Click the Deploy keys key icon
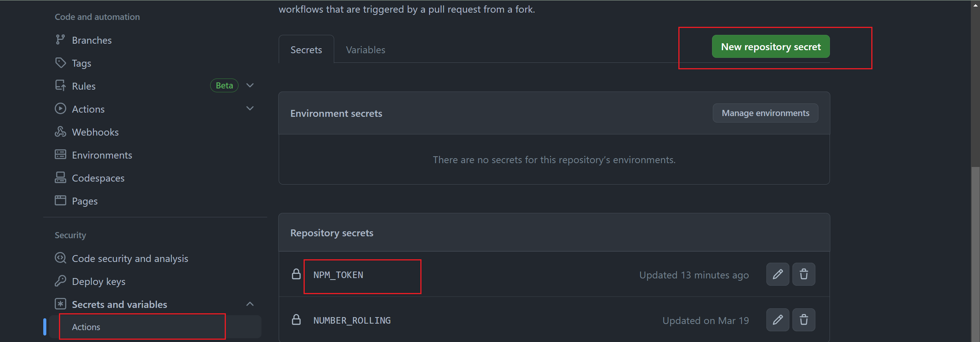This screenshot has width=980, height=342. click(61, 281)
